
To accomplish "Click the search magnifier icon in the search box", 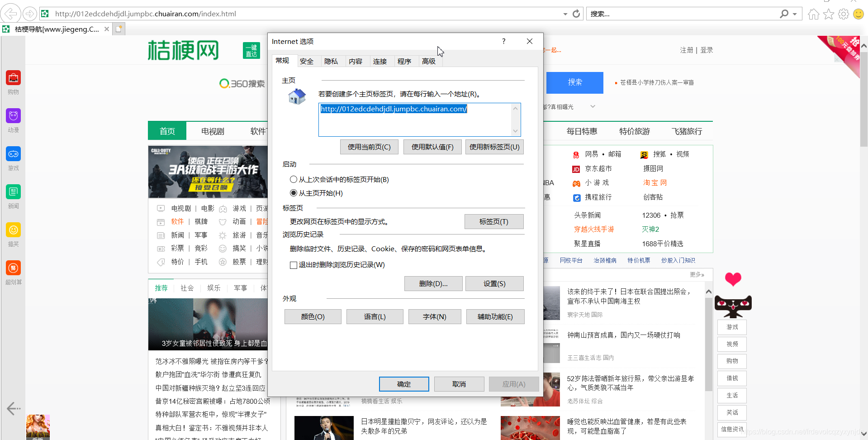I will (x=784, y=14).
